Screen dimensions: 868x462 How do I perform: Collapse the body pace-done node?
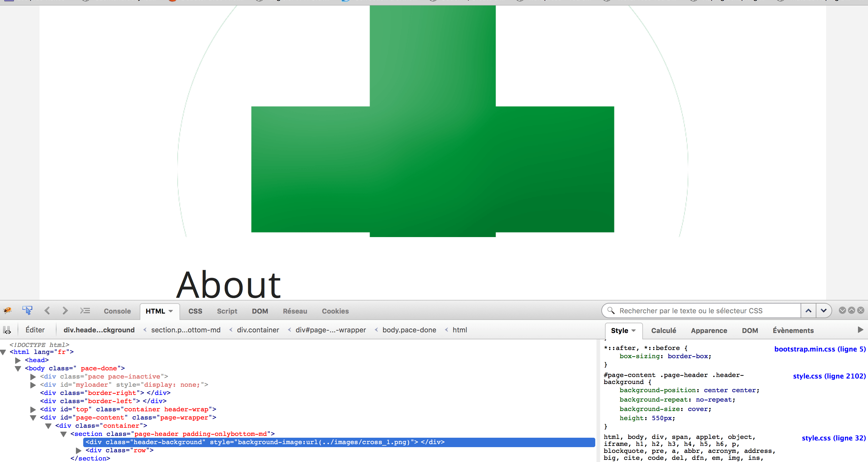[x=18, y=369]
